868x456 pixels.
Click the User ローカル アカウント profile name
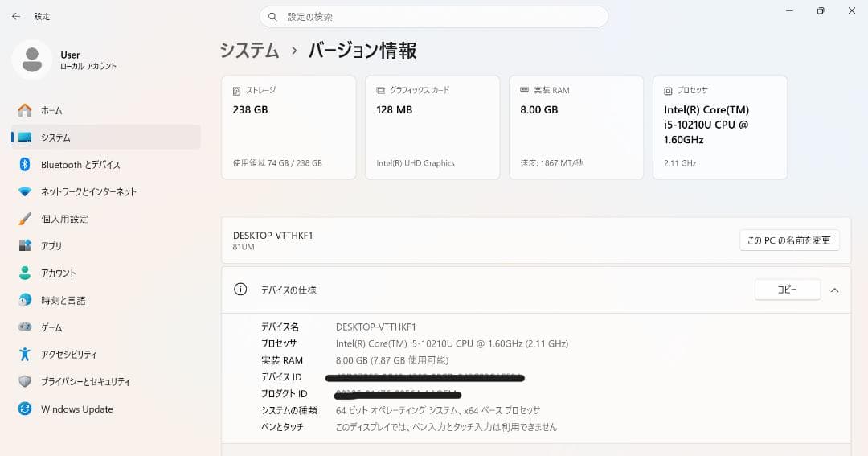(x=88, y=60)
